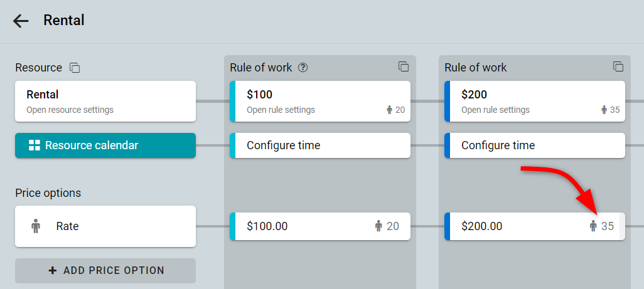The height and width of the screenshot is (289, 644).
Task: Configure time for the $200 rule
Action: 535,145
